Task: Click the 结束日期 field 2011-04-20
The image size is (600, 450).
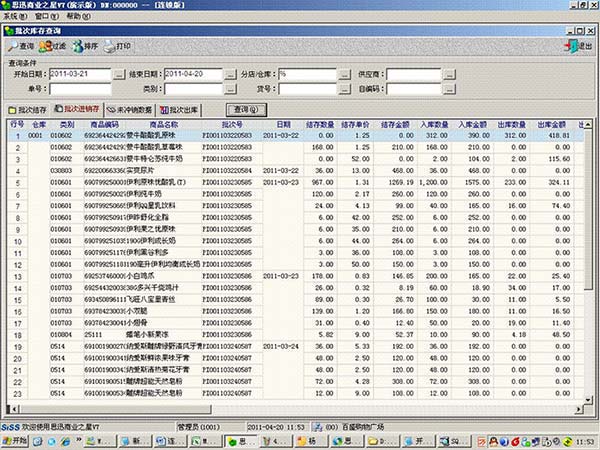Action: click(x=193, y=74)
